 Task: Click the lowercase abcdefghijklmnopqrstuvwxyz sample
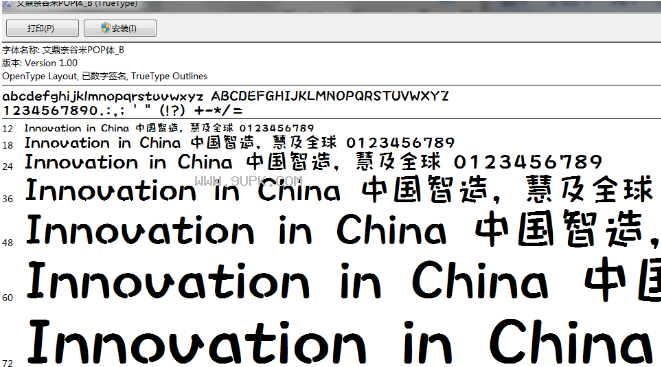[102, 97]
